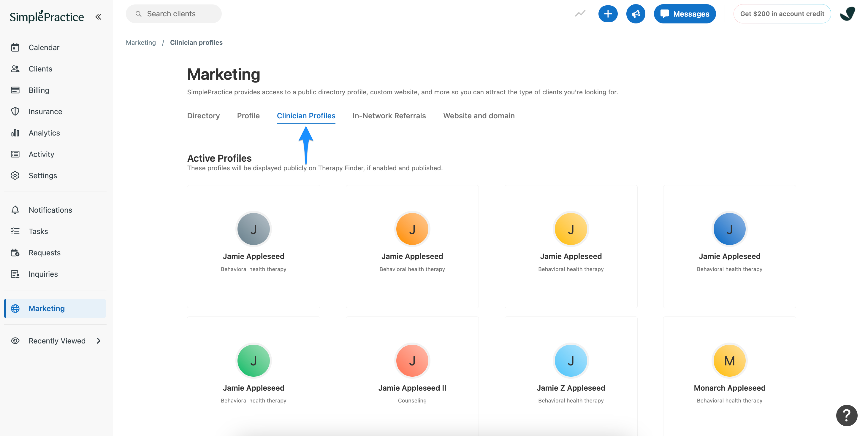The width and height of the screenshot is (868, 436).
Task: Click Get $200 in account credit
Action: pos(782,14)
